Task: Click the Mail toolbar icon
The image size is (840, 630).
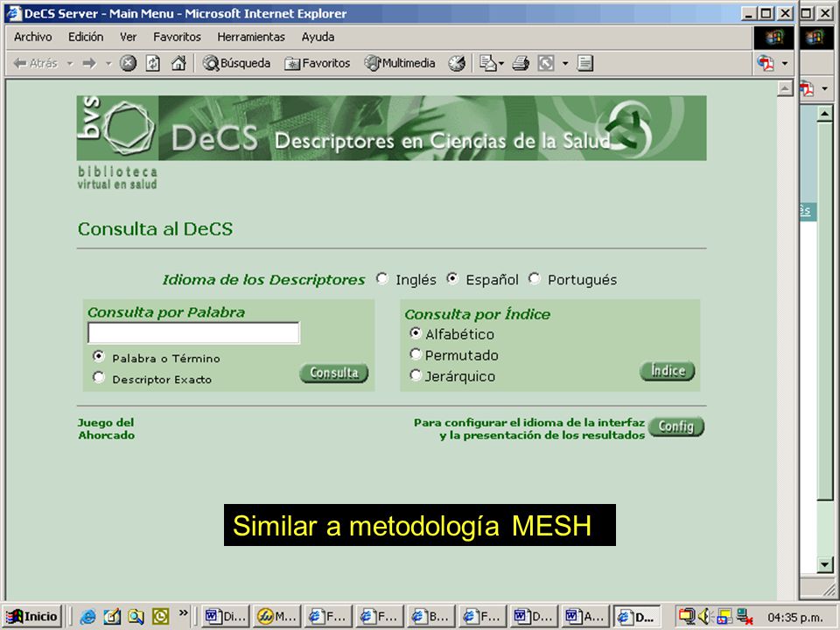Action: click(488, 63)
